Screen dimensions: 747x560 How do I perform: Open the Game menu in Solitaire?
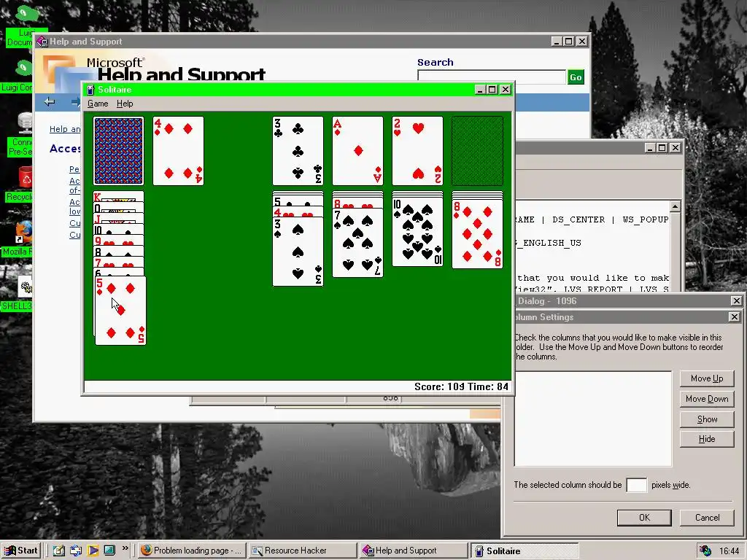(x=98, y=104)
